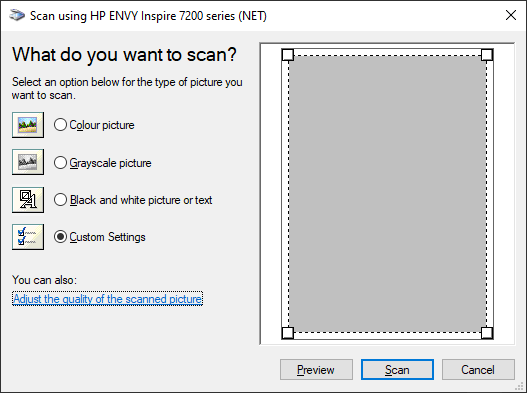Click the Cancel button
527x393 pixels.
478,370
